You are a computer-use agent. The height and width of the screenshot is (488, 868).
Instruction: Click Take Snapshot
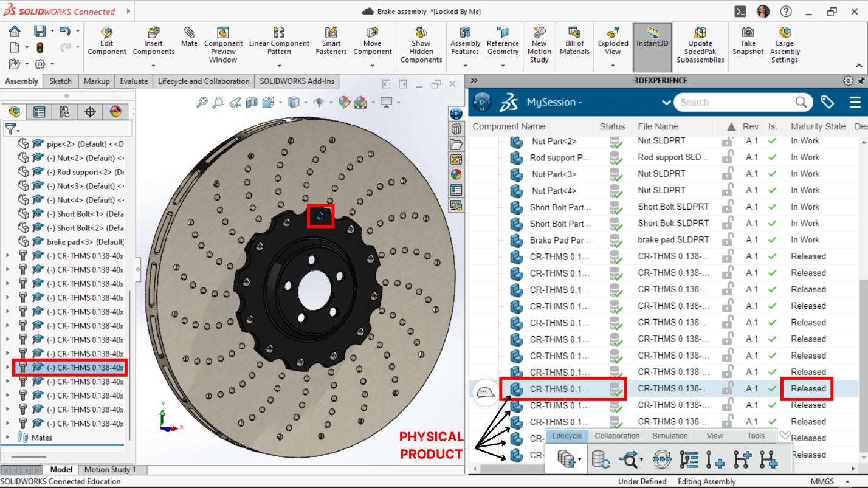tap(748, 41)
